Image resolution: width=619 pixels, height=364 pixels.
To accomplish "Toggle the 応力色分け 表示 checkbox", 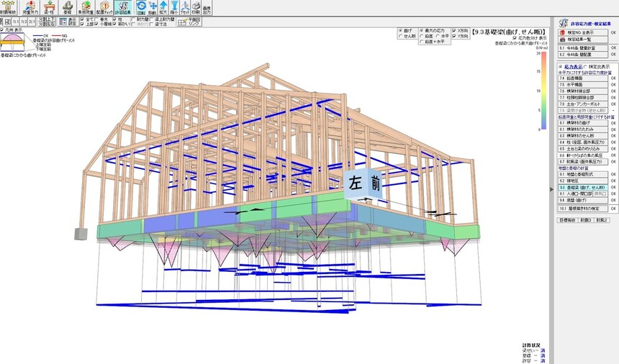I will click(x=515, y=38).
